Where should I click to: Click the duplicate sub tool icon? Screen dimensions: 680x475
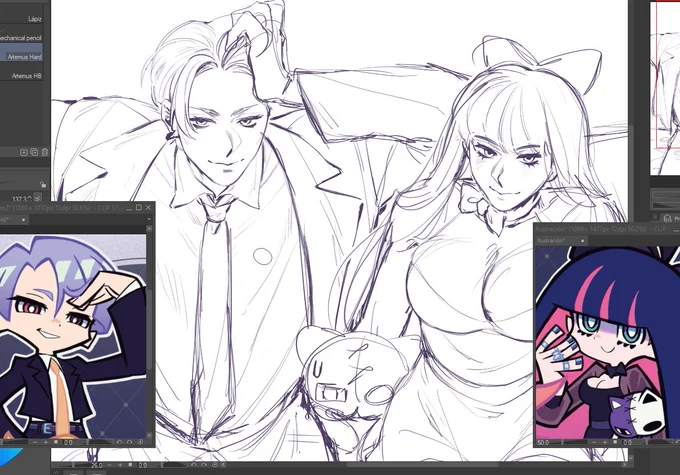coord(34,152)
